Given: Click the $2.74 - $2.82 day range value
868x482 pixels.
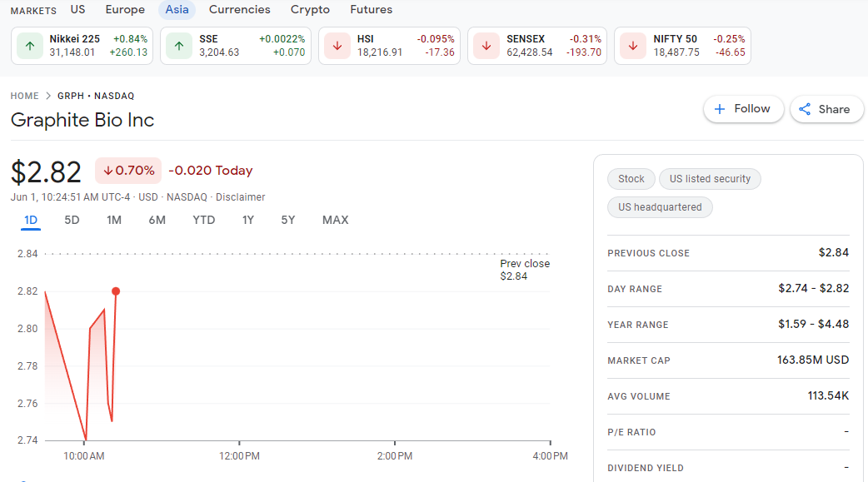Looking at the screenshot, I should [x=813, y=288].
